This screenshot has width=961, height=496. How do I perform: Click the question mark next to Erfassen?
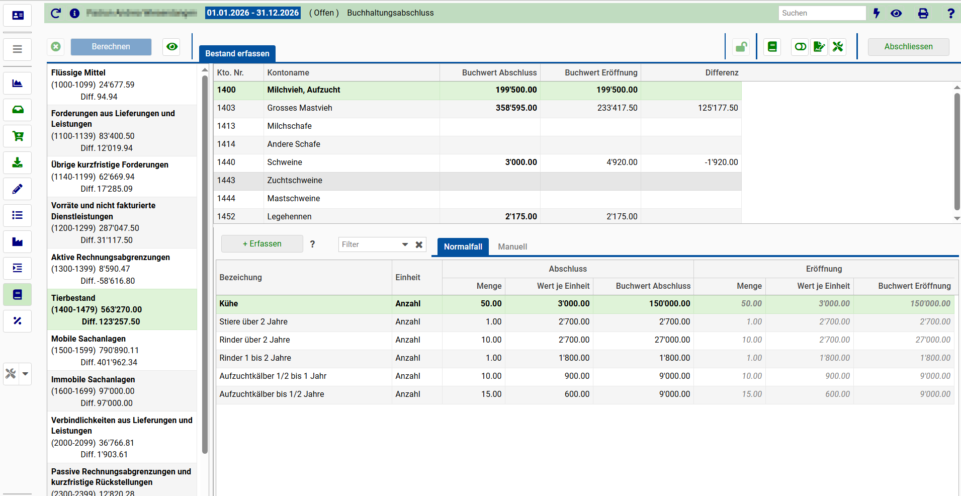(312, 244)
